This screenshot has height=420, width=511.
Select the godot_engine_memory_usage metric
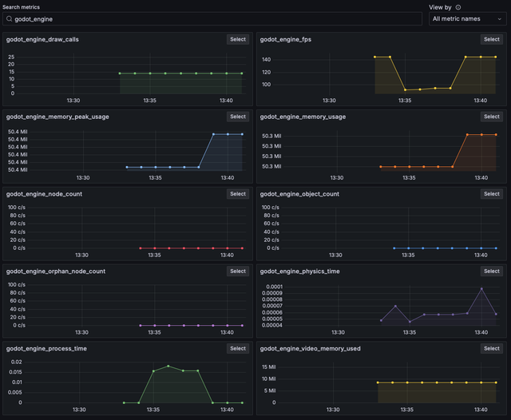pos(492,117)
